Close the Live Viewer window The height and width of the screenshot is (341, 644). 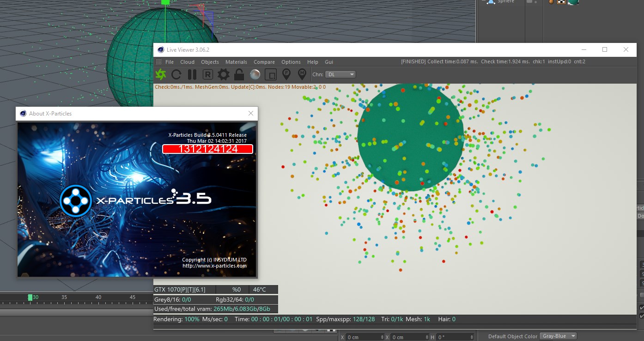[x=626, y=49]
